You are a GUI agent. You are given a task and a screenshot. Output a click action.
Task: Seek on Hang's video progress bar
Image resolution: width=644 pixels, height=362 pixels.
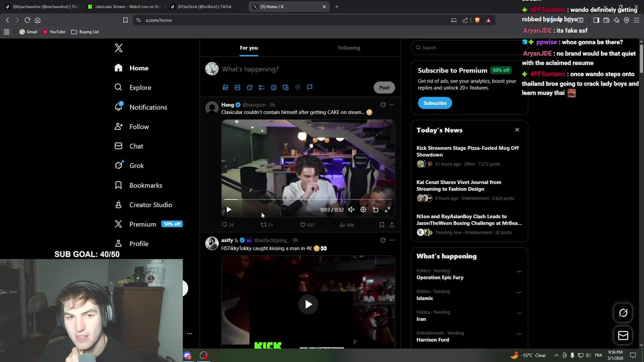(308, 200)
